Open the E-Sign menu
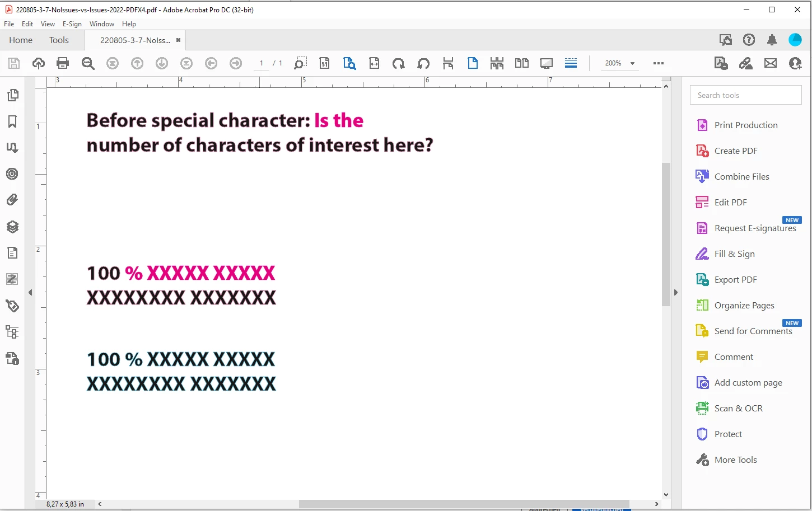Screen dimensions: 812x511 coord(72,24)
